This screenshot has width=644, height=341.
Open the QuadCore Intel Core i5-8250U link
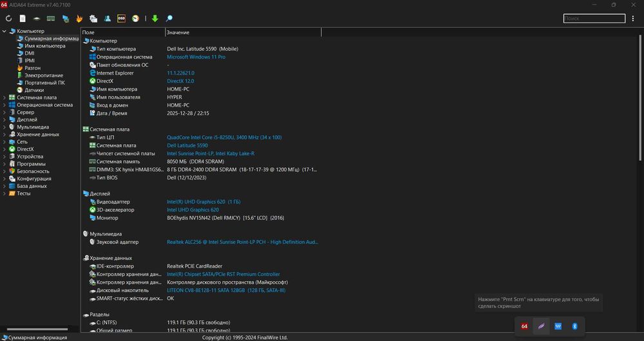tap(224, 138)
